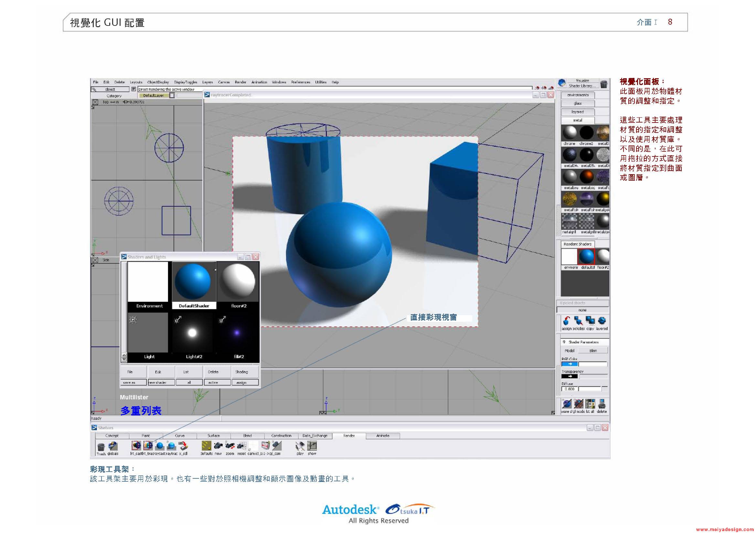Switch to the Surface shelf tab

point(213,435)
